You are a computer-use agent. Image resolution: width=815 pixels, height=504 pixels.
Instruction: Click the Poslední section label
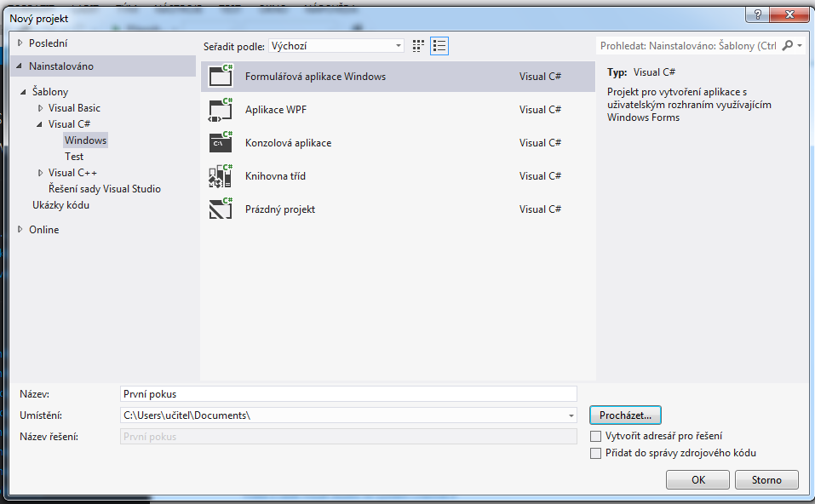(48, 43)
